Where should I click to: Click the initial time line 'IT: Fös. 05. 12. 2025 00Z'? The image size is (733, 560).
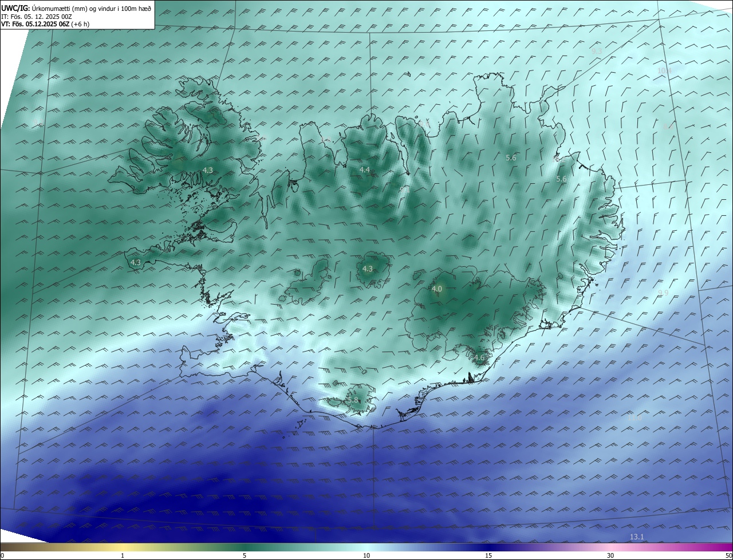[x=37, y=16]
